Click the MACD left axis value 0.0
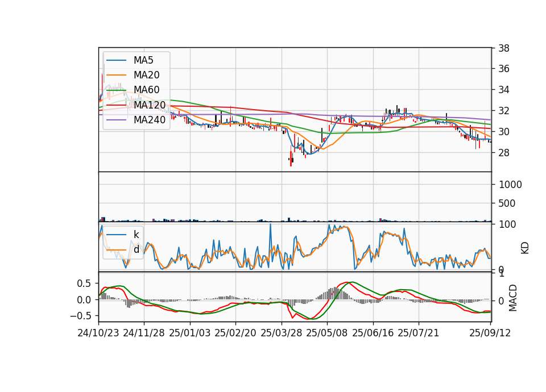The image size is (546, 392). click(x=84, y=300)
